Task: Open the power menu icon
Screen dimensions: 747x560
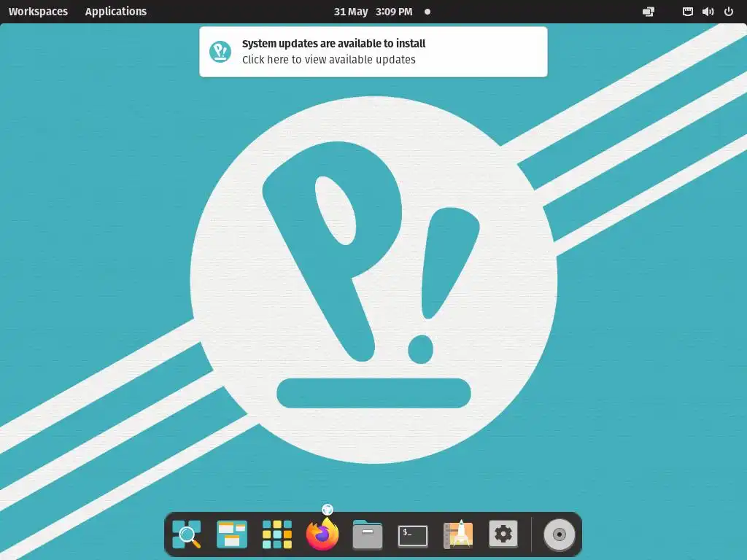Action: (x=729, y=12)
